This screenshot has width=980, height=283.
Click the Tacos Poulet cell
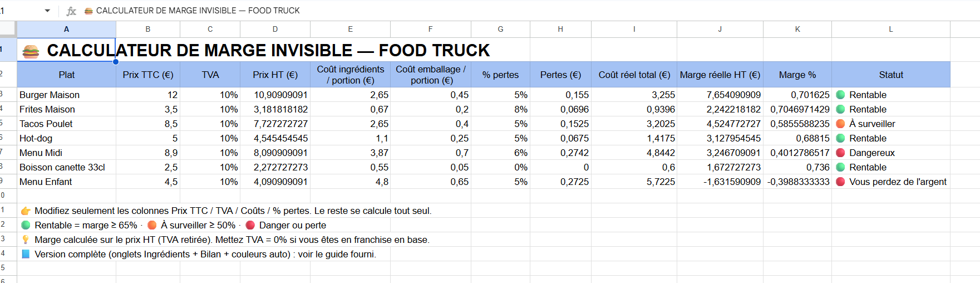[66, 124]
